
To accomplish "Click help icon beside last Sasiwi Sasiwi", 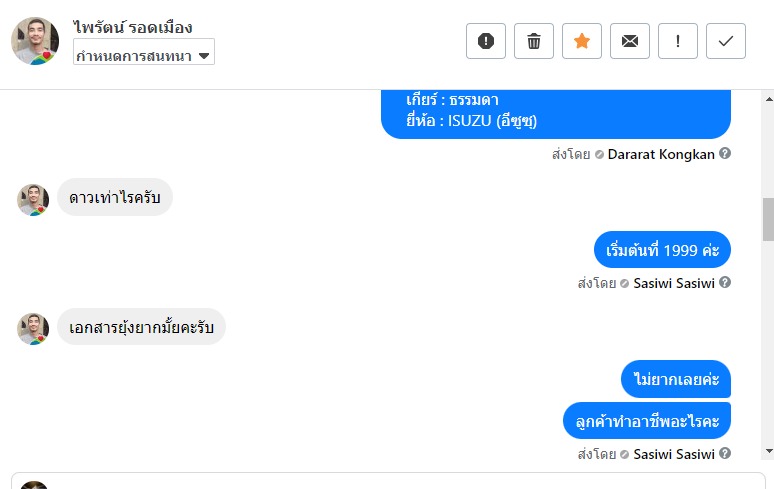I will [x=725, y=454].
